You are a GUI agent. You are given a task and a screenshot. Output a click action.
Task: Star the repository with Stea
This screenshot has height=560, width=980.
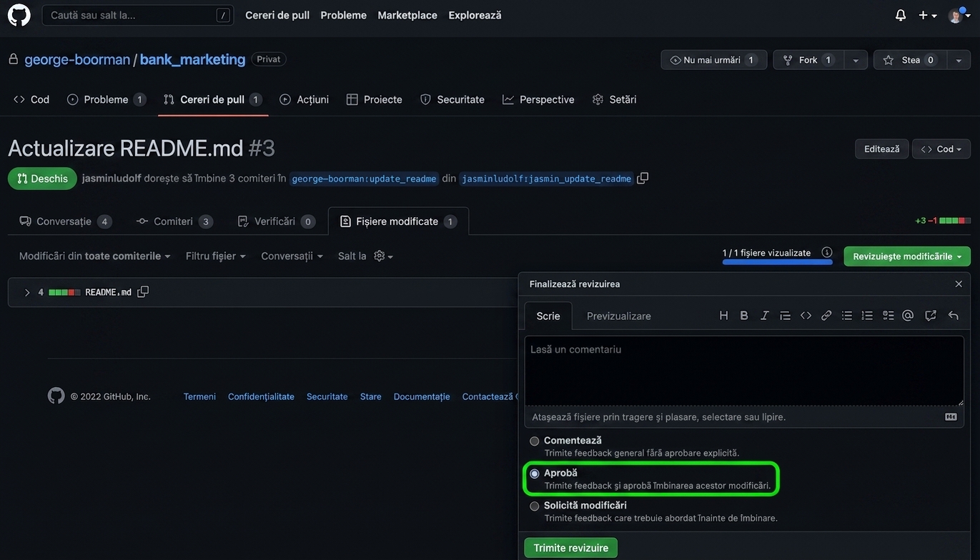(910, 60)
